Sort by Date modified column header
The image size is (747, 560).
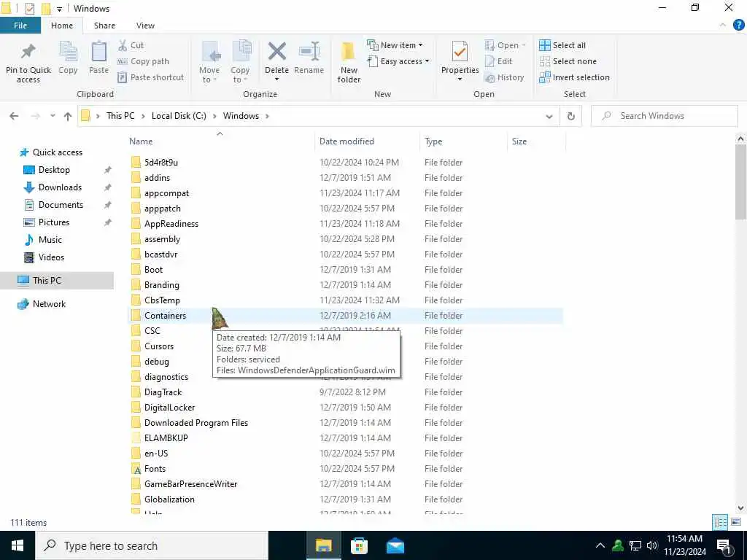[x=368, y=141]
